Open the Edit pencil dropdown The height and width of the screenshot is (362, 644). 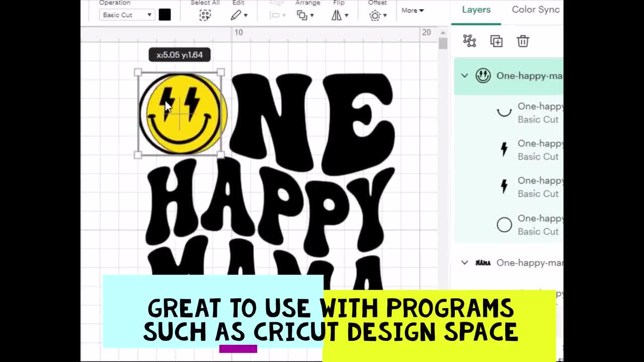tap(238, 15)
